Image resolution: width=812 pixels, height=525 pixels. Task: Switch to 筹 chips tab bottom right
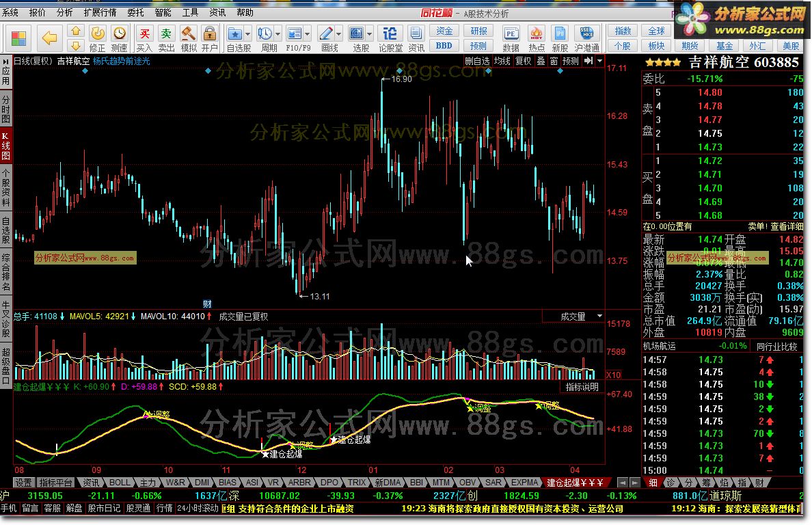[x=706, y=483]
